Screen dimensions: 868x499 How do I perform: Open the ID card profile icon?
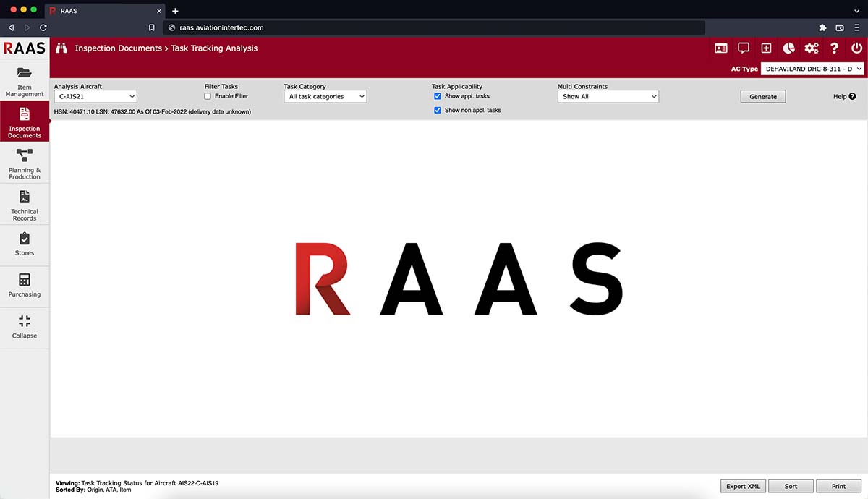coord(721,48)
